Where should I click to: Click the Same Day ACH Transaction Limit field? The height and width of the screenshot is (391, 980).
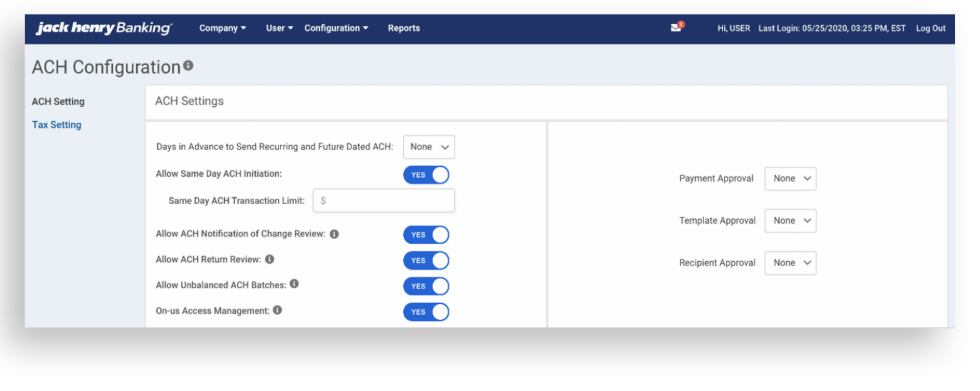point(384,201)
